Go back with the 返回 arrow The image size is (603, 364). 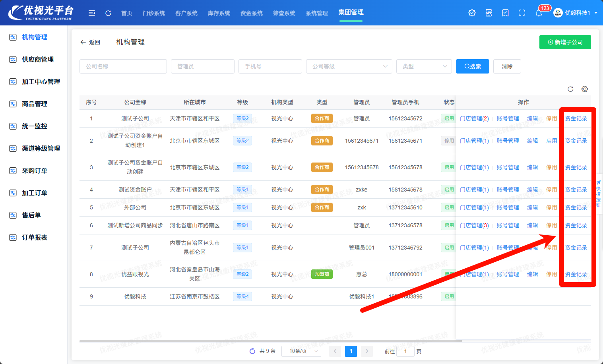(x=90, y=42)
